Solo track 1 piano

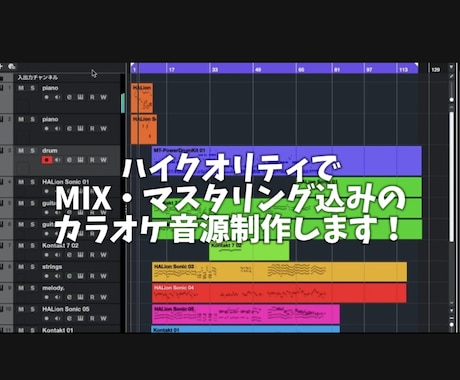point(32,88)
